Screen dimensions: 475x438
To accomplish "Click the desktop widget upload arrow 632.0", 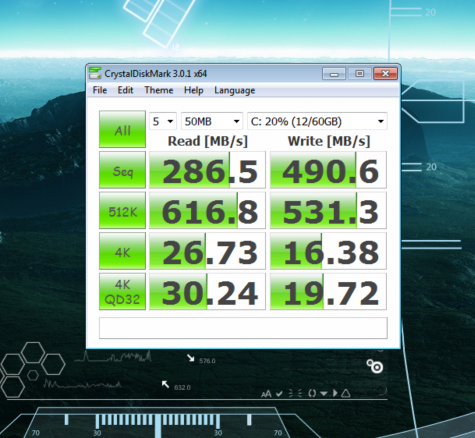I will point(165,384).
